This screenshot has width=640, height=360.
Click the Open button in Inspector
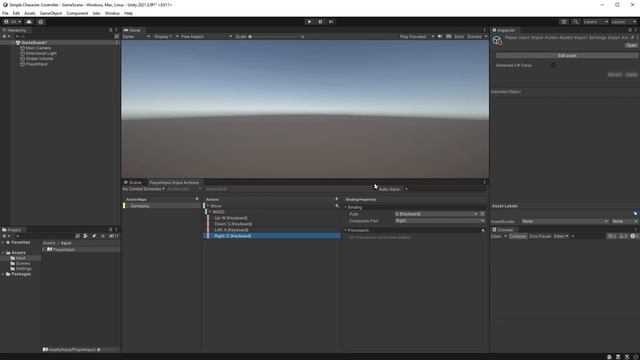[x=631, y=45]
